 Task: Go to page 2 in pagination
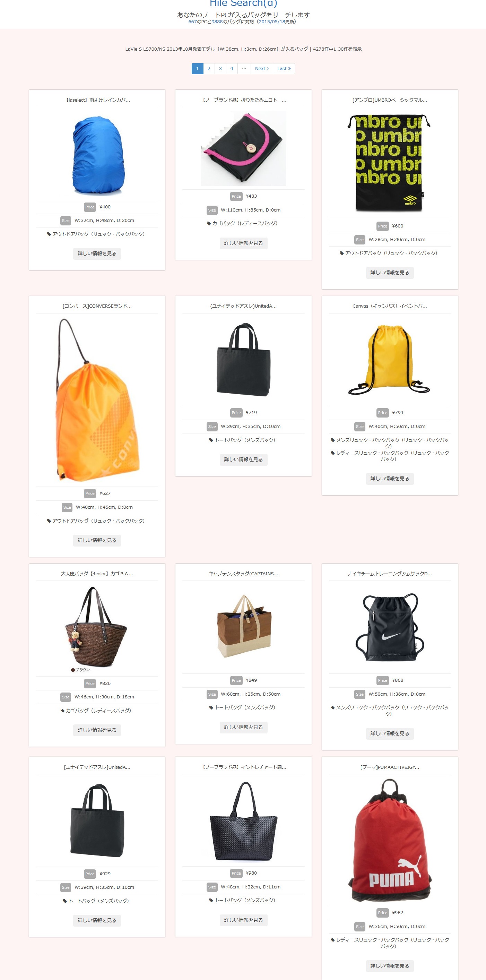click(x=209, y=68)
